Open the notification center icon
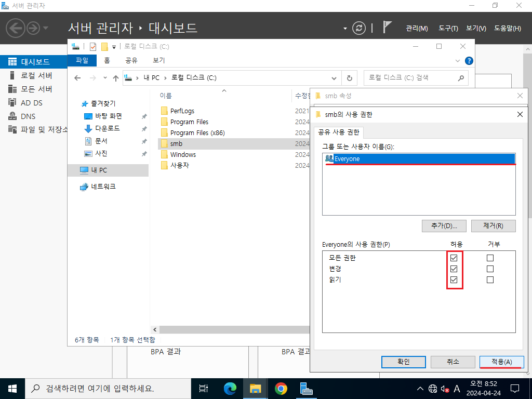Viewport: 532px width, 399px height. (x=515, y=389)
